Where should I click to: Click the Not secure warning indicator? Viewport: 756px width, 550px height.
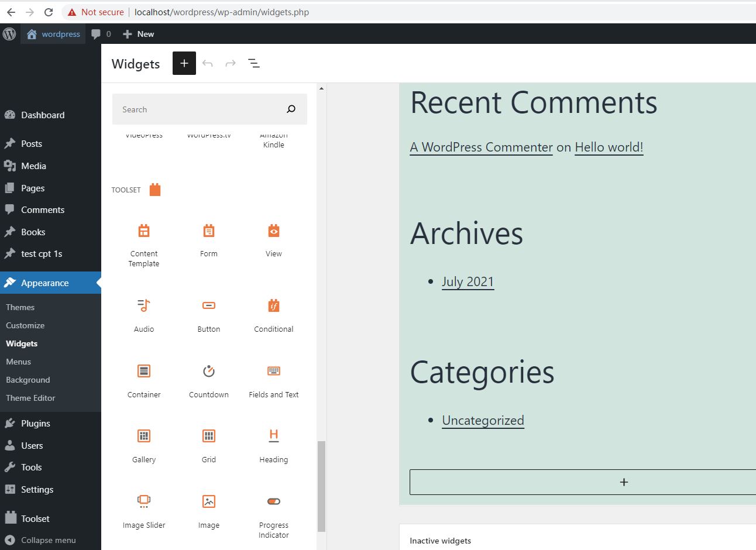click(x=96, y=12)
